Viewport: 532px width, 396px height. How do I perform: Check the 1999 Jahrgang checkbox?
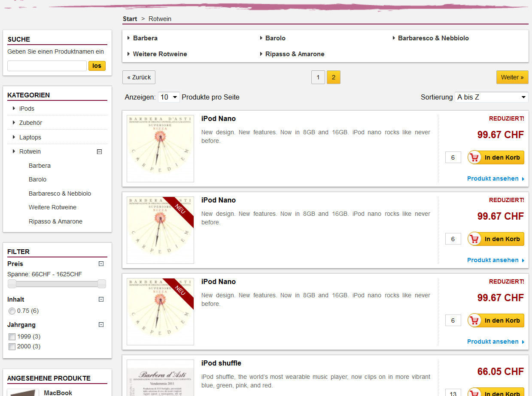click(12, 337)
